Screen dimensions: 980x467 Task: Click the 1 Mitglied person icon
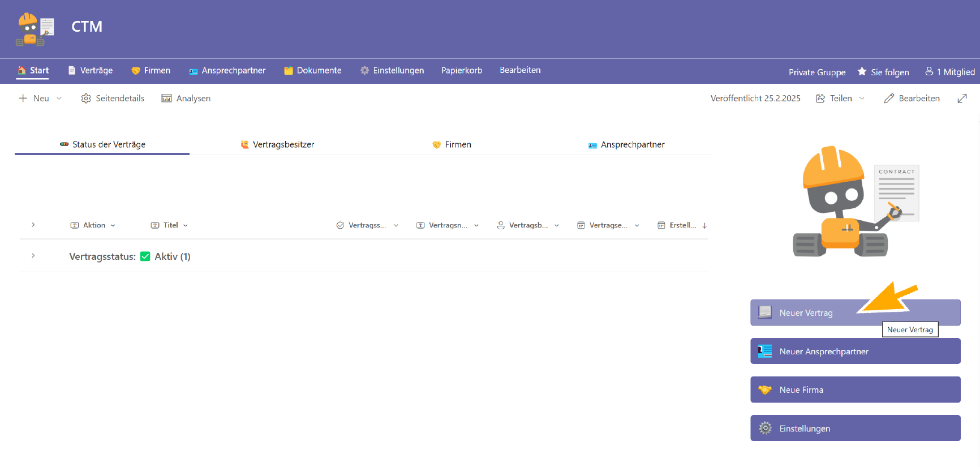coord(929,72)
